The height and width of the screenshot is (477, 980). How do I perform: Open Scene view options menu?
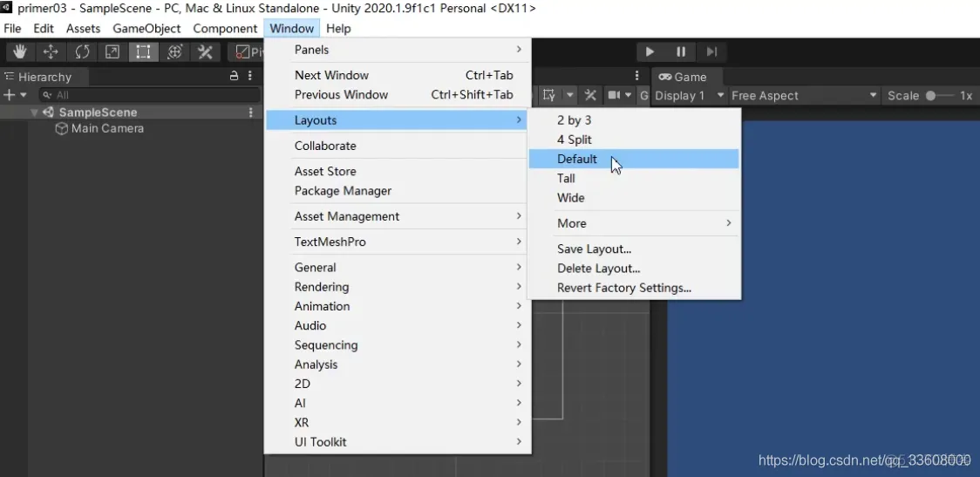(x=636, y=76)
